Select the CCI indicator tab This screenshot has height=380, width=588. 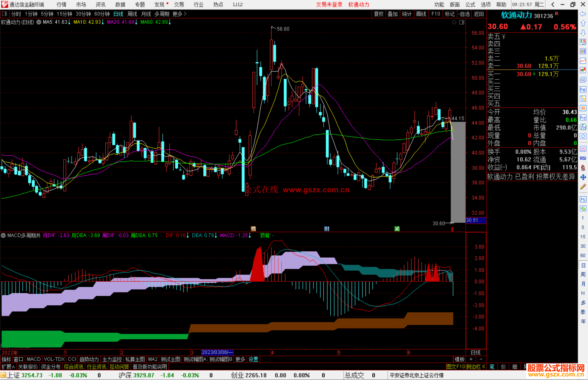click(x=72, y=360)
